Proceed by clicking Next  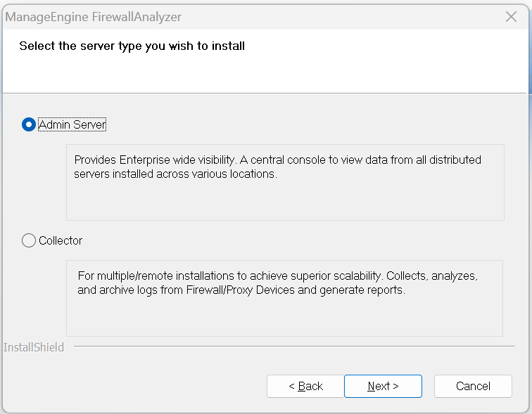383,386
